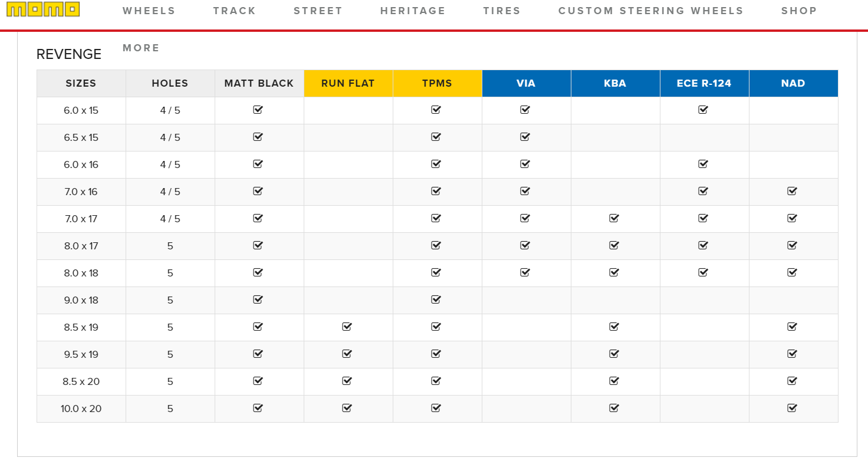Select the blue KBA header
Screen dimensions: 868x461
tap(616, 83)
